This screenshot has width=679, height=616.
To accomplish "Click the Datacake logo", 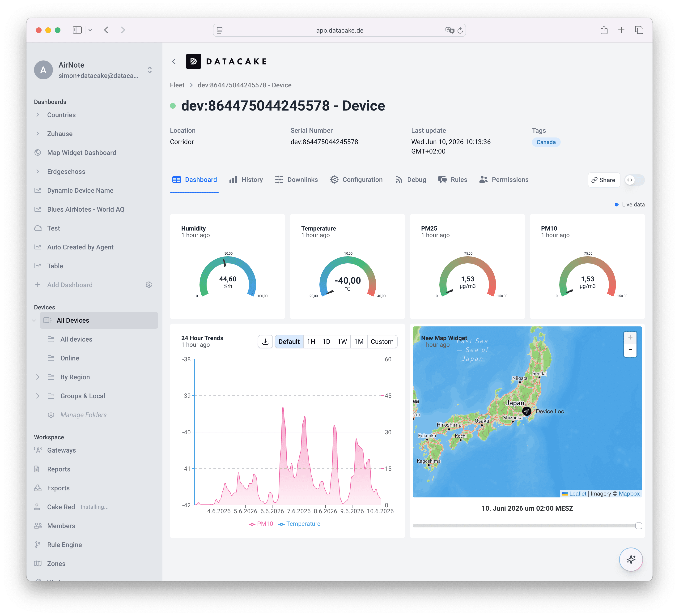I will (226, 61).
